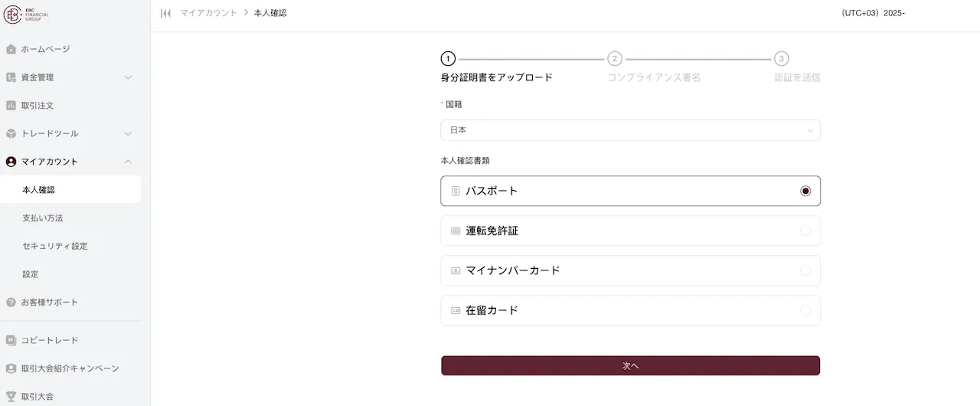
Task: Click the 取引注文 chart icon
Action: coord(11,105)
